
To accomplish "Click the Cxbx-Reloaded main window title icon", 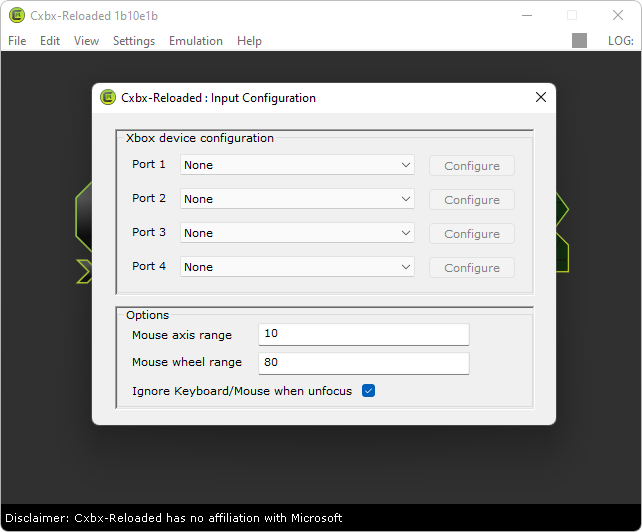I will pos(16,15).
